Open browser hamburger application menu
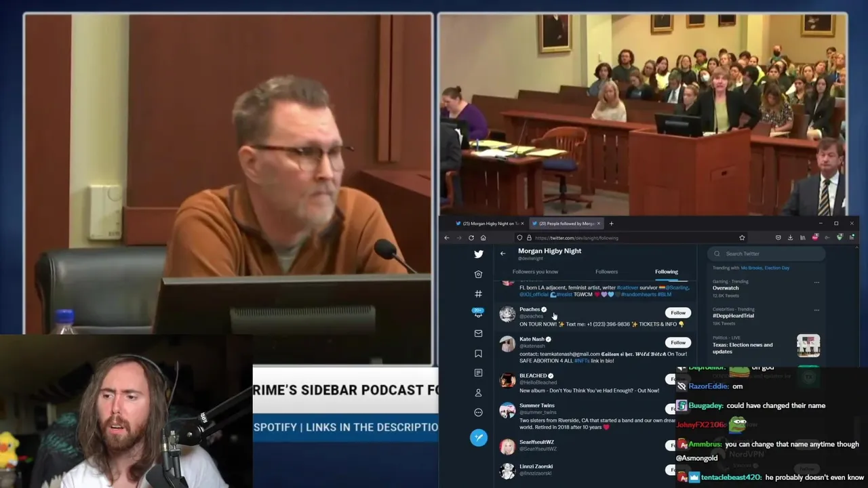Image resolution: width=868 pixels, height=488 pixels. pos(852,238)
